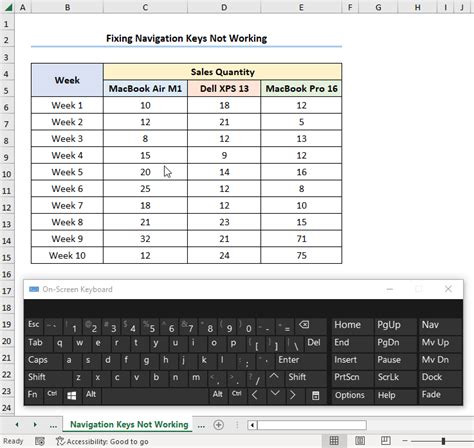Click the context menu key
This screenshot has height=448, width=474.
(315, 396)
